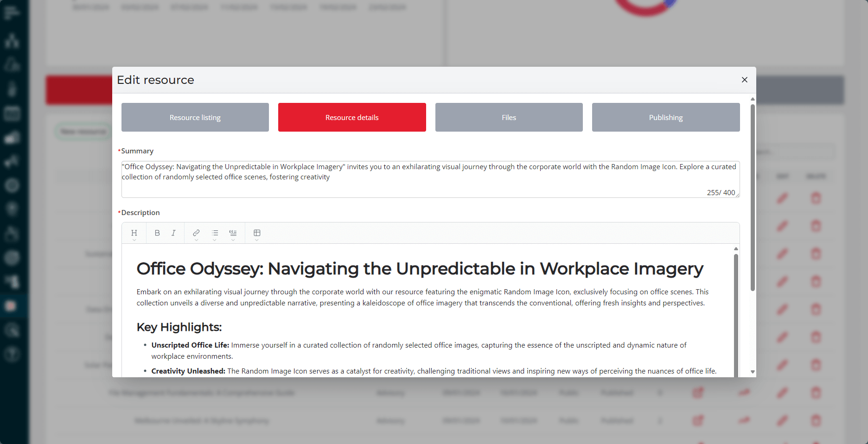Screen dimensions: 868x444
Task: Click the 'Creativity Unleashed:' bullet text
Action: [x=188, y=371]
